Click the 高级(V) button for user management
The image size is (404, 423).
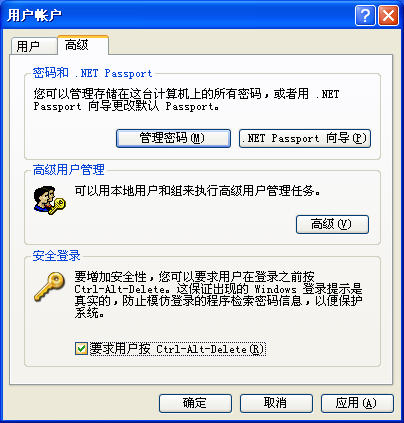pos(332,224)
